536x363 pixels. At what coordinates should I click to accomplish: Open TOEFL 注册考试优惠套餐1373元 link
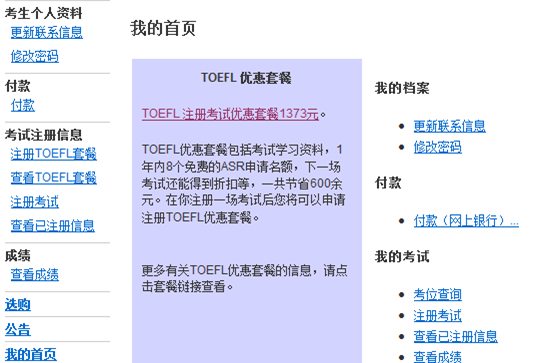(230, 114)
